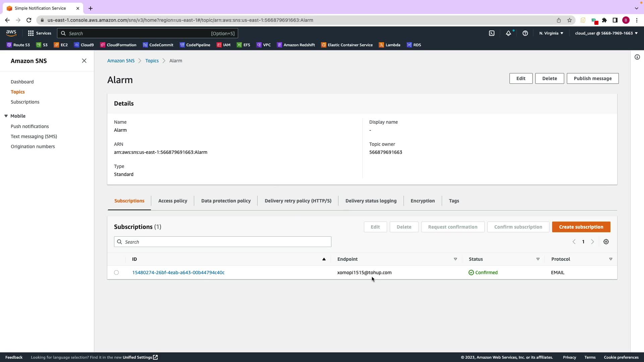Click the Lambda bookmark shortcut icon
Viewport: 644px width, 362px height.
[381, 45]
